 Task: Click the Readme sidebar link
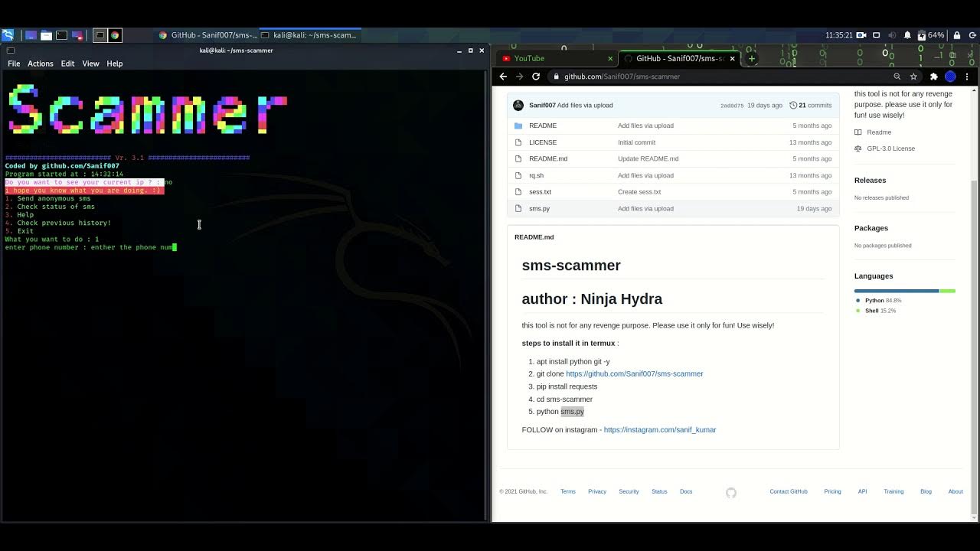[x=873, y=132]
